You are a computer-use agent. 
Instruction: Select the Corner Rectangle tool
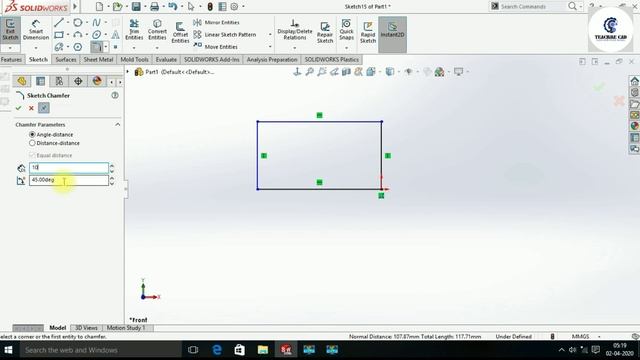59,35
